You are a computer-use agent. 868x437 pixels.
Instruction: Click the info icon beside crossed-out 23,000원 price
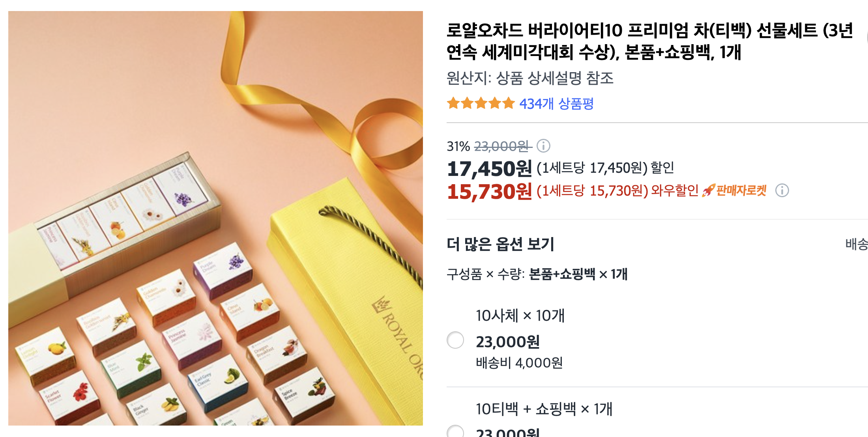click(x=544, y=146)
